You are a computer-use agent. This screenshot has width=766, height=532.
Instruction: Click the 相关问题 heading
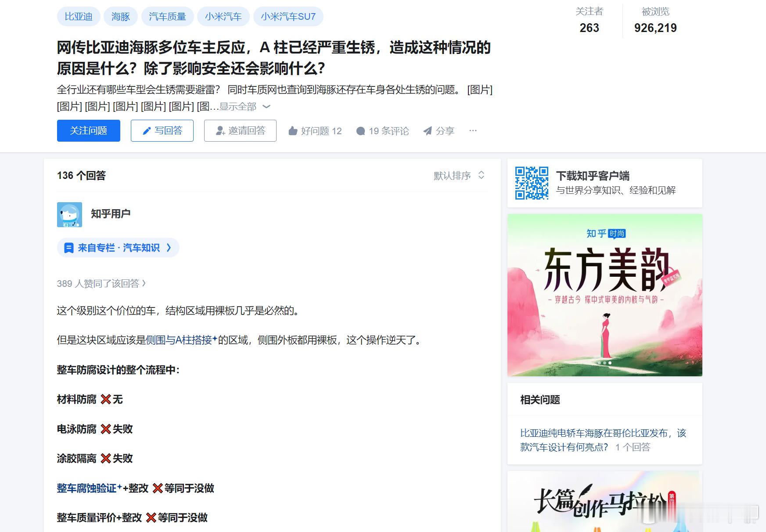(540, 400)
